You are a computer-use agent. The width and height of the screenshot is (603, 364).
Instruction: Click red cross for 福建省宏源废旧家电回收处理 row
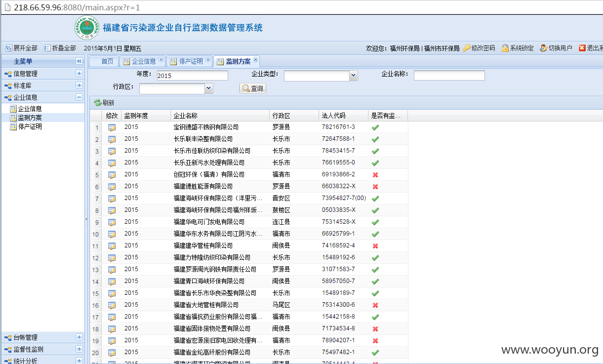375,341
